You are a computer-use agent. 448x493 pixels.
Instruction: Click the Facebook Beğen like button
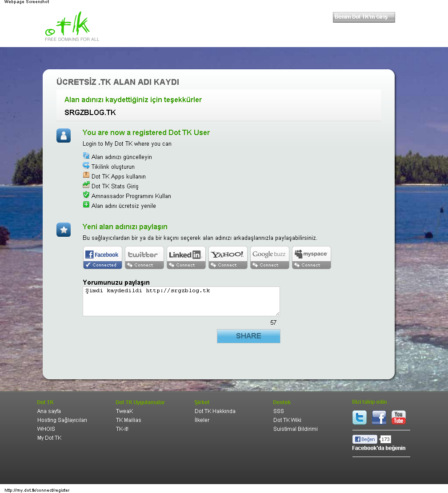pos(365,439)
